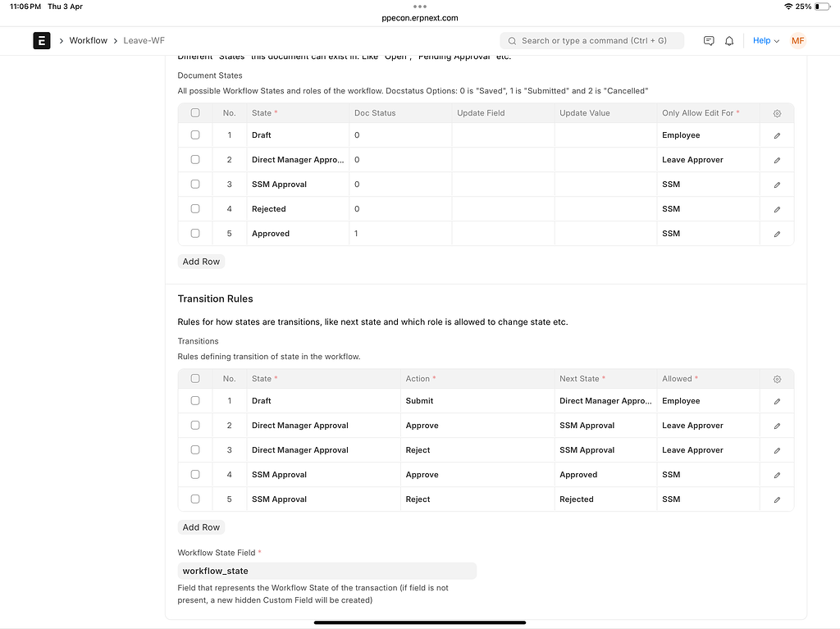Edit the Draft state row via pencil icon
This screenshot has width=840, height=629.
776,134
